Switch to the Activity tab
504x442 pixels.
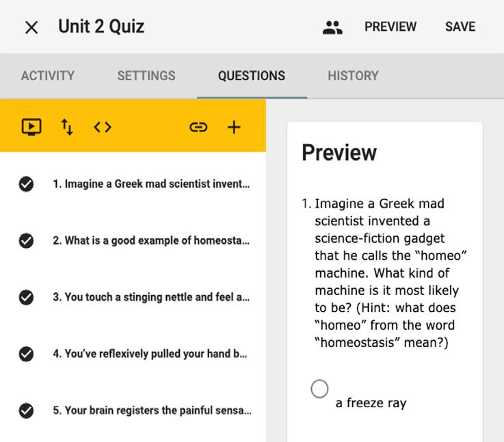(48, 76)
